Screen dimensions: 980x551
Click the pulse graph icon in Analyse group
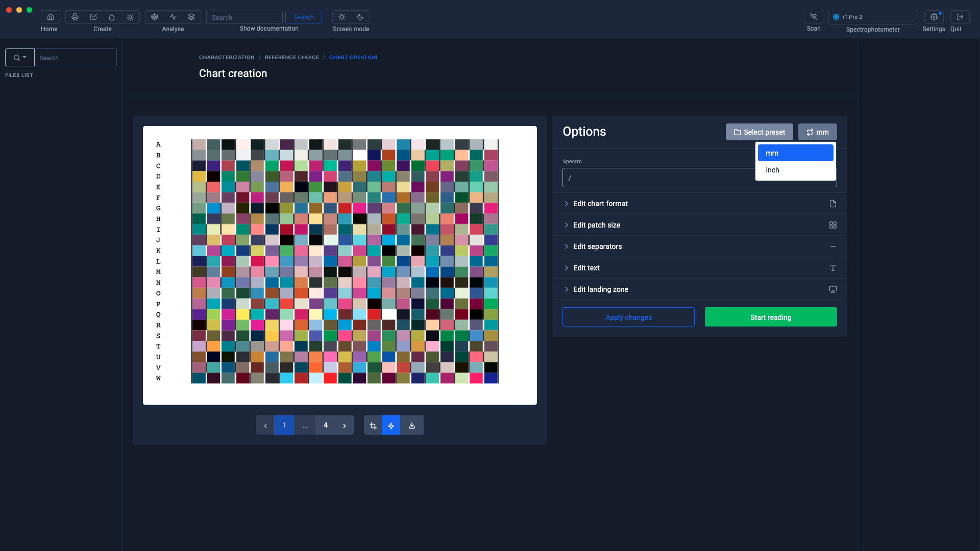pos(173,17)
